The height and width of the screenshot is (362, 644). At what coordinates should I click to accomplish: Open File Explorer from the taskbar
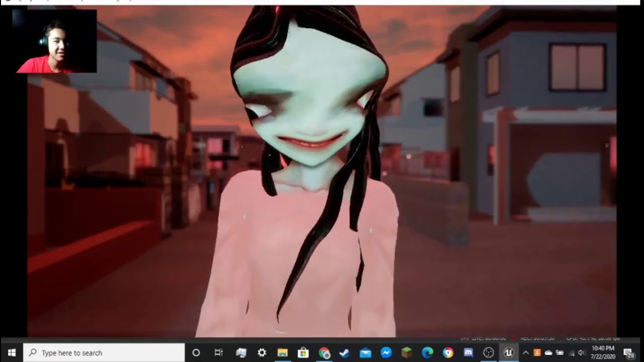click(x=282, y=353)
